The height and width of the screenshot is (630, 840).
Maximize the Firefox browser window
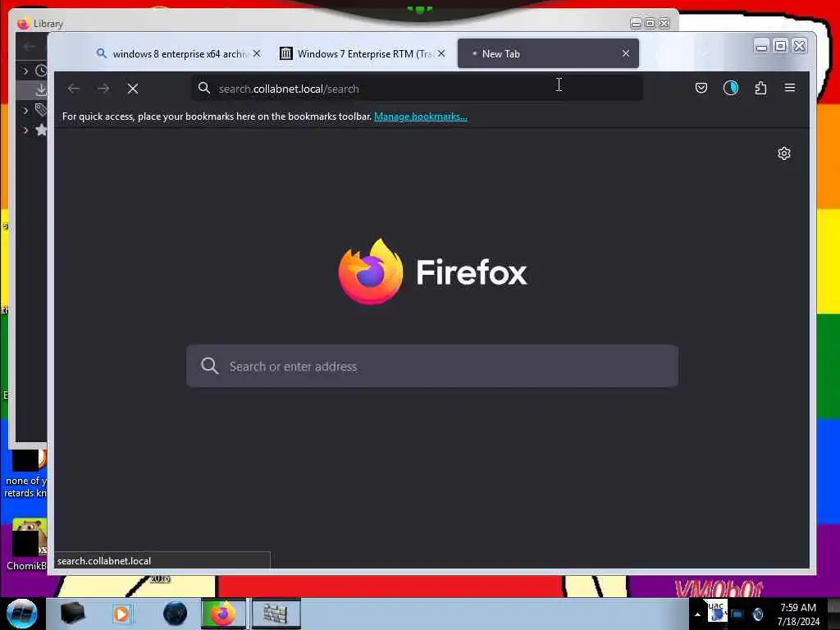pyautogui.click(x=781, y=47)
